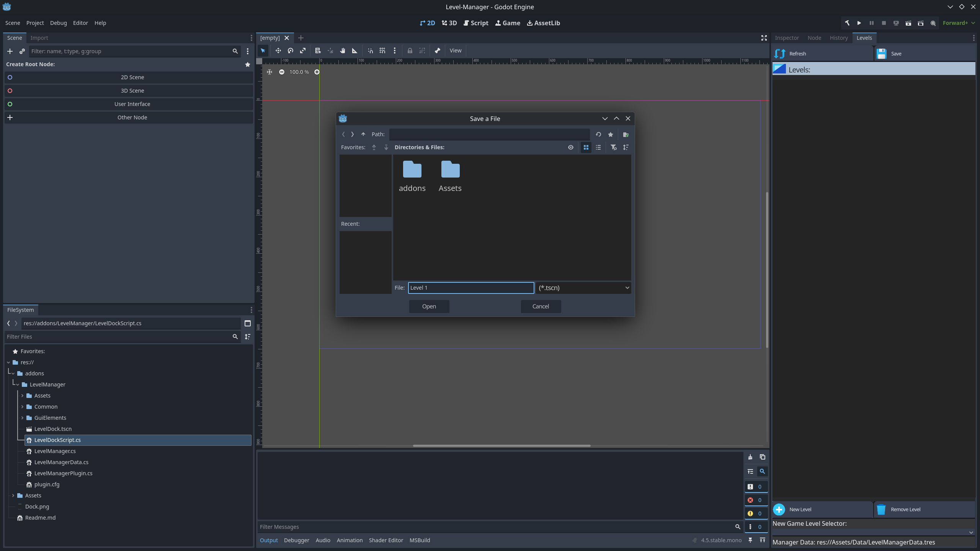Clear output with broom icon

pyautogui.click(x=750, y=457)
